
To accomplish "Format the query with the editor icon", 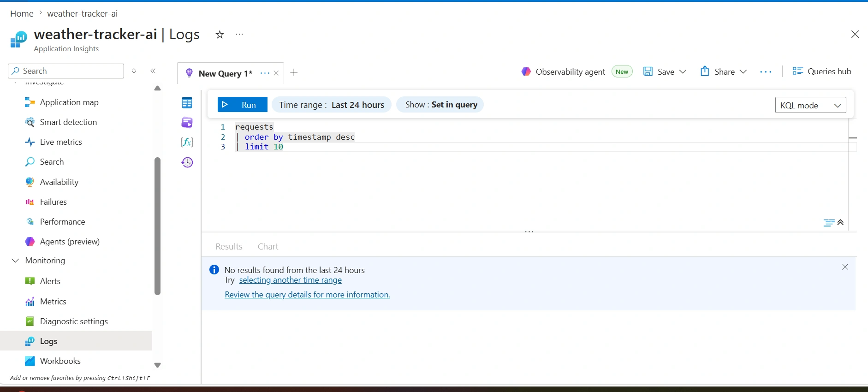I will 829,223.
